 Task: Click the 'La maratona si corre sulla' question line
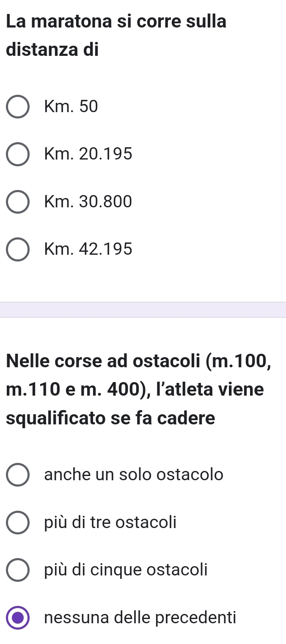(x=117, y=21)
